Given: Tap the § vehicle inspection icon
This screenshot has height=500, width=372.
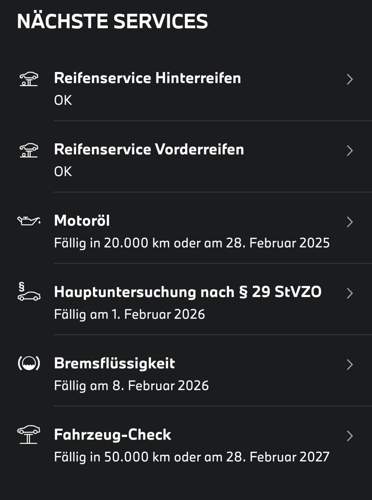Looking at the screenshot, I should pos(29,292).
